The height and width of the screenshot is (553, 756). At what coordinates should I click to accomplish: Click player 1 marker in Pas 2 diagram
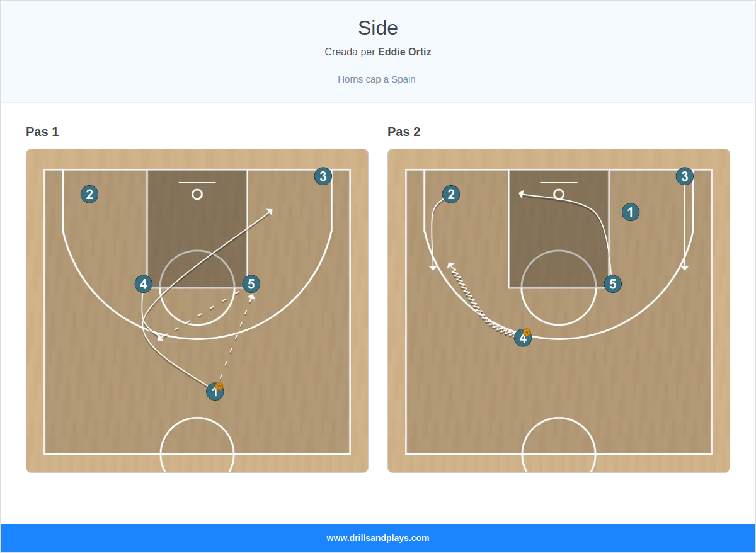[631, 212]
